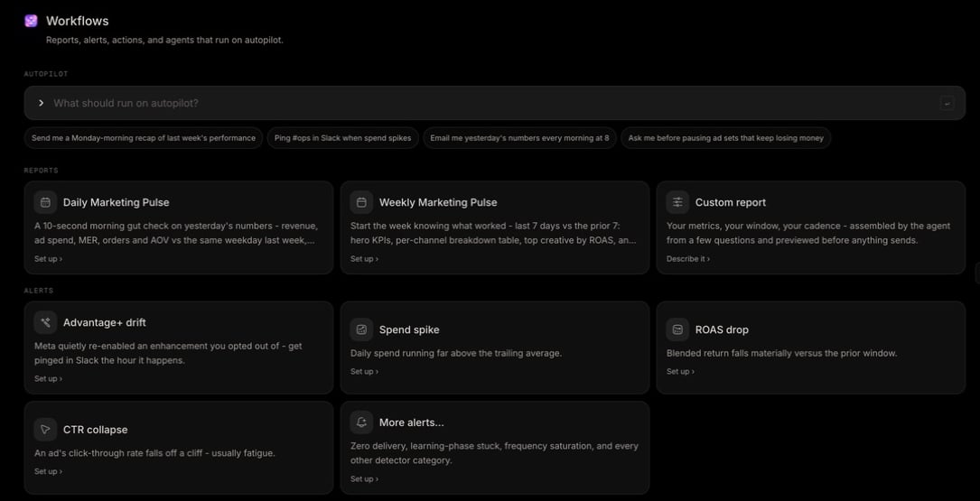Screen dimensions: 980x501
Task: Select the Advantage+ drift title text
Action: pyautogui.click(x=105, y=322)
